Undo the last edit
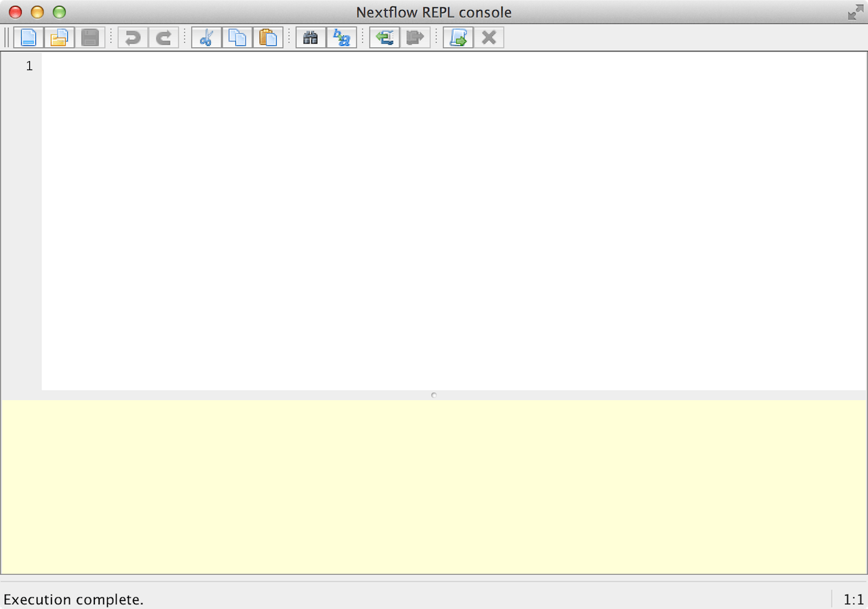868x609 pixels. pos(132,37)
